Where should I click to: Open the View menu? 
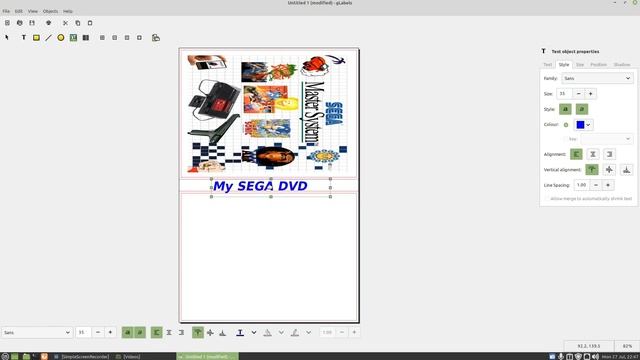click(33, 11)
